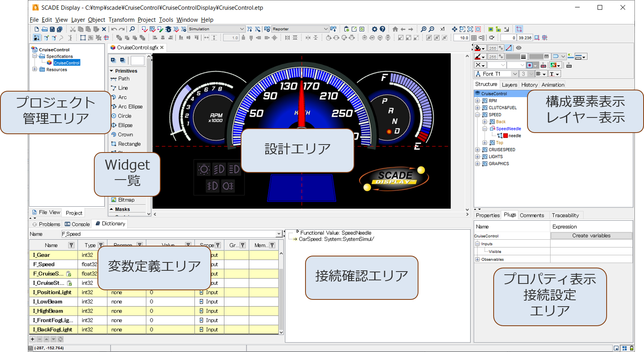This screenshot has width=644, height=352.
Task: Select the Arc Ellipse primitive
Action: tap(130, 107)
